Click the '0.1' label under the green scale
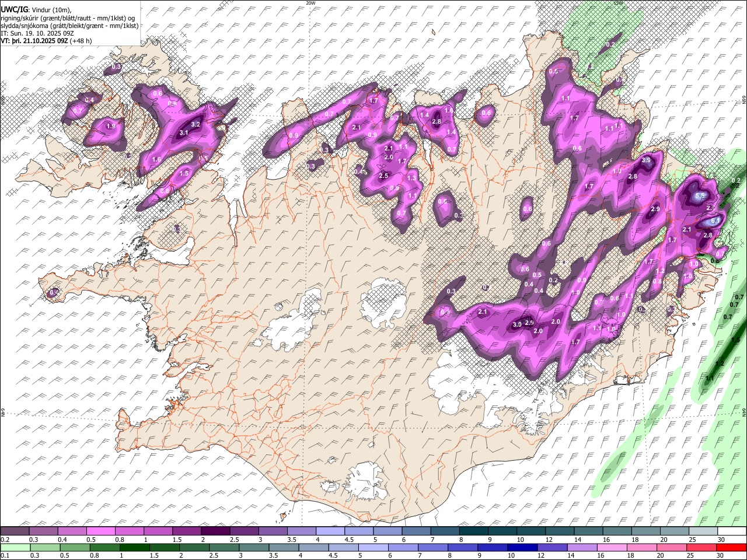This screenshot has width=747, height=560. pos(5,556)
